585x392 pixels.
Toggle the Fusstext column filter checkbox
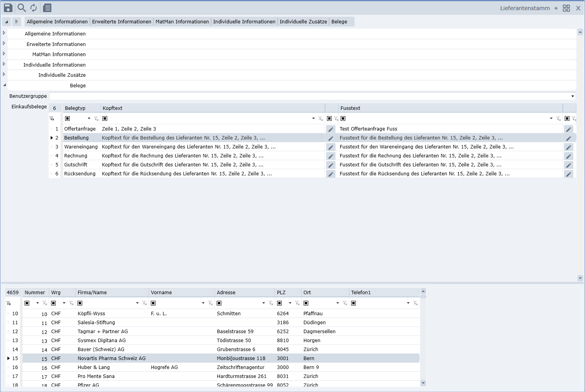click(x=343, y=118)
